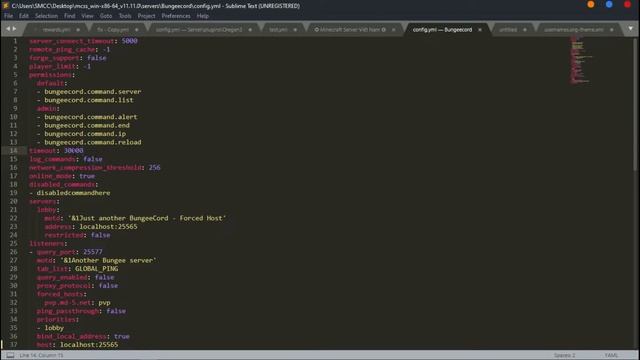Click line number 26 in the gutter

[x=13, y=252]
